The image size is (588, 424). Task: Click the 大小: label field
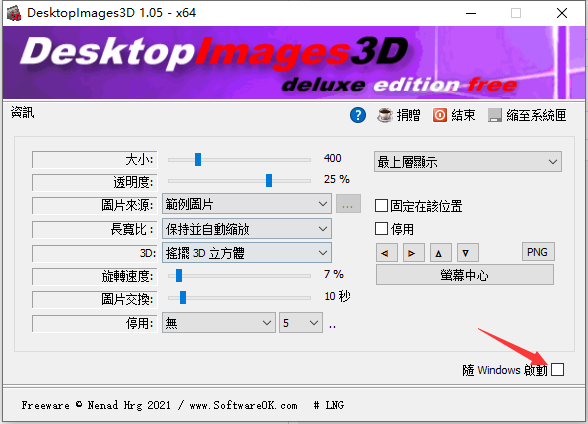coord(94,160)
